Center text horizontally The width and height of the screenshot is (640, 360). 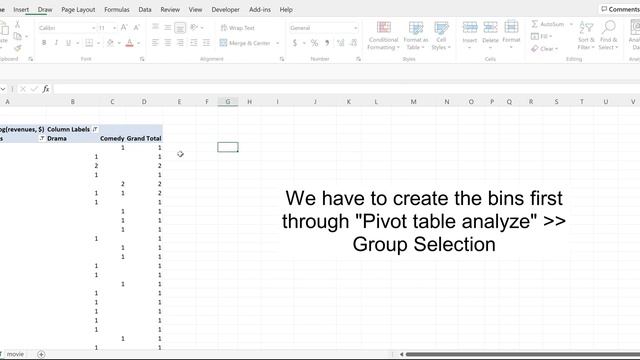[x=168, y=42]
